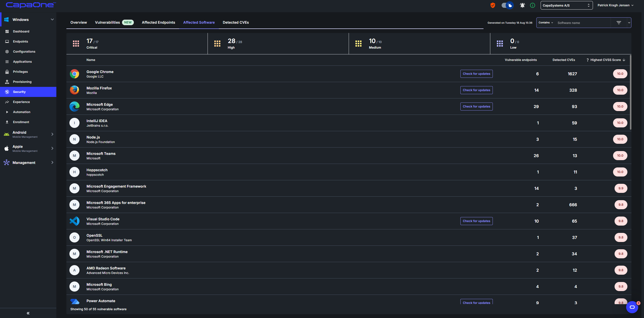Sort by Detected CVEs column
Screen dimensions: 644x318
[x=564, y=60]
